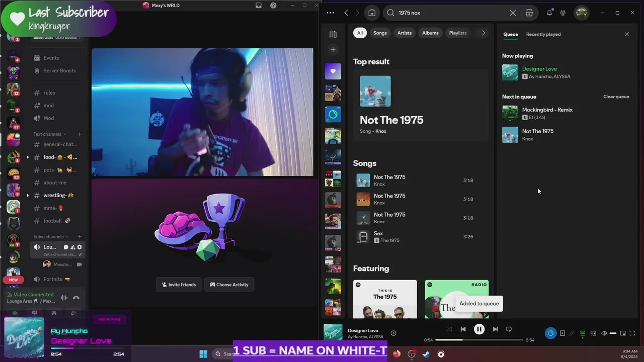This screenshot has width=644, height=362.
Task: Open the Not The 1975 top result card
Action: click(421, 106)
